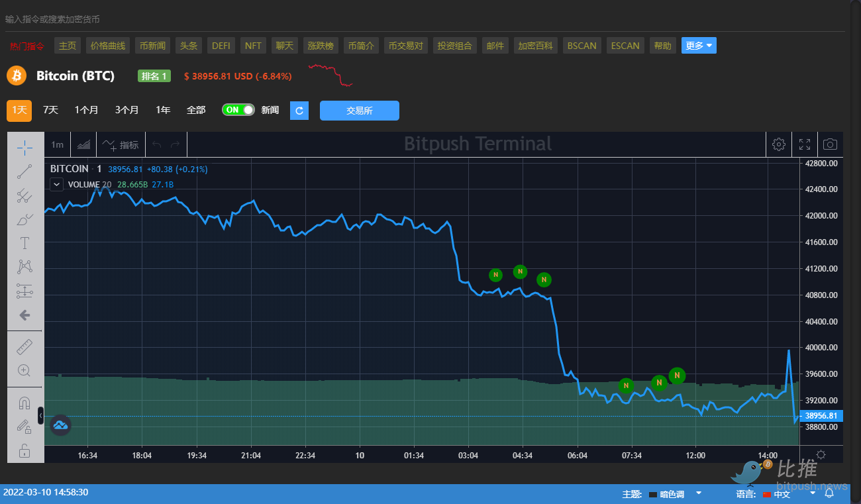Select the 1年 time range tab
This screenshot has width=861, height=504.
tap(163, 111)
